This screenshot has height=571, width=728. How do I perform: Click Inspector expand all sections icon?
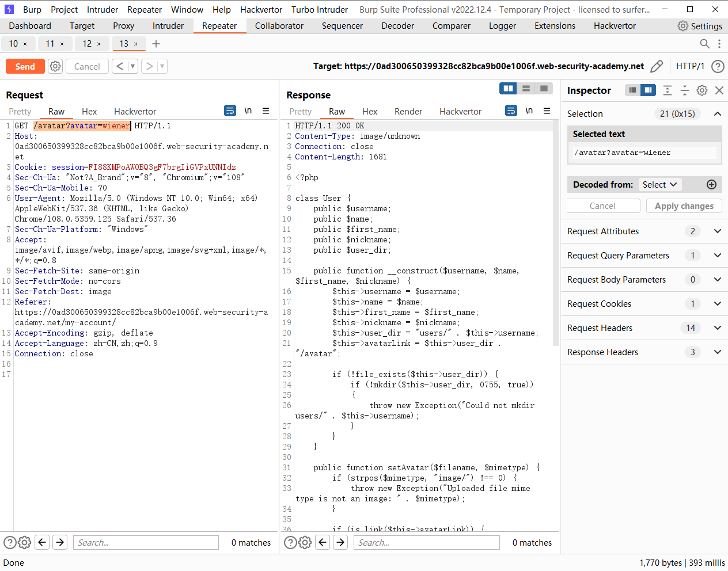click(668, 90)
